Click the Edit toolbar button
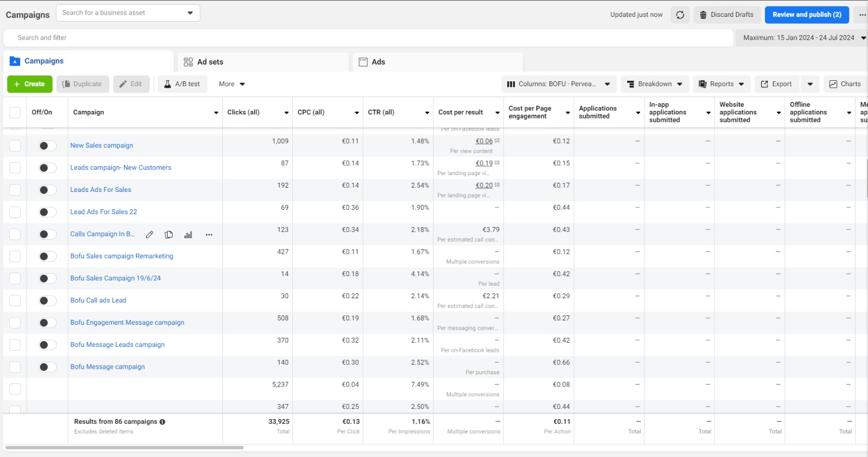868x457 pixels. (x=131, y=84)
